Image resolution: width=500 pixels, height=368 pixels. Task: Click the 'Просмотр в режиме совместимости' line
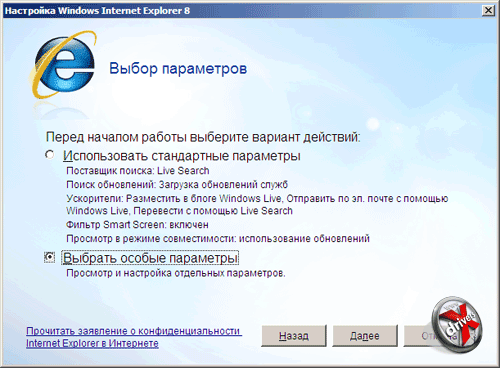(x=218, y=239)
